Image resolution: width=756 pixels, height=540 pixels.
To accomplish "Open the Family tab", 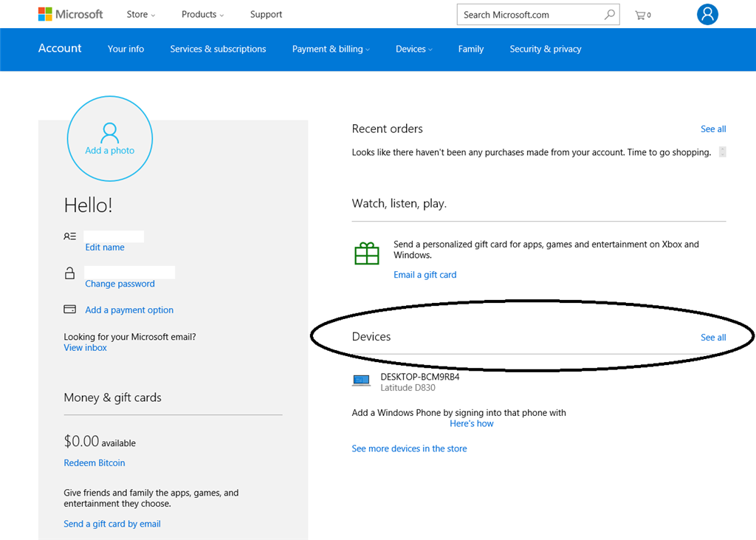I will click(x=470, y=49).
